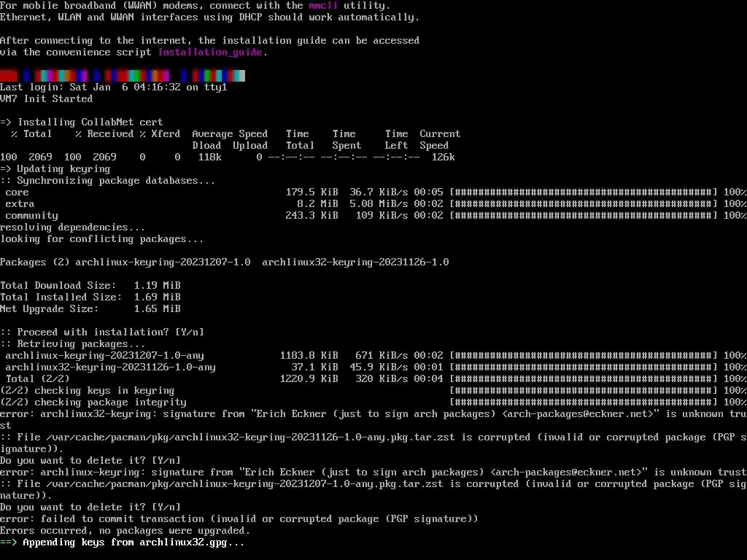Click the '8.2 MiB' size value
The height and width of the screenshot is (560, 747).
click(x=317, y=204)
